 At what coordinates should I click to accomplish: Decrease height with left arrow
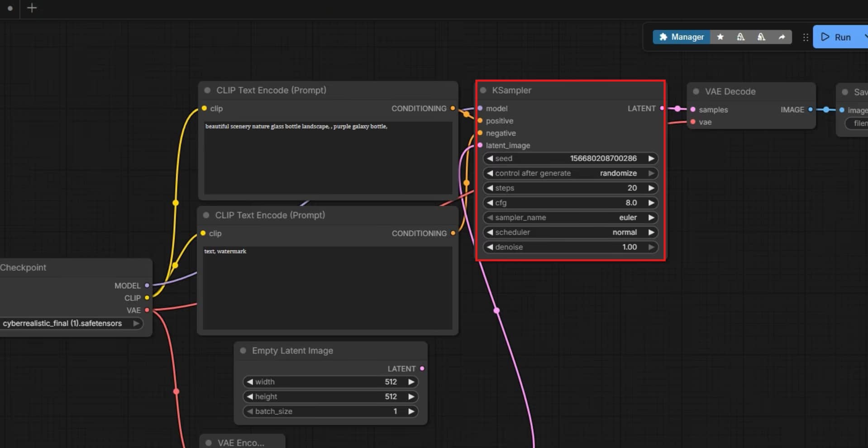point(250,396)
